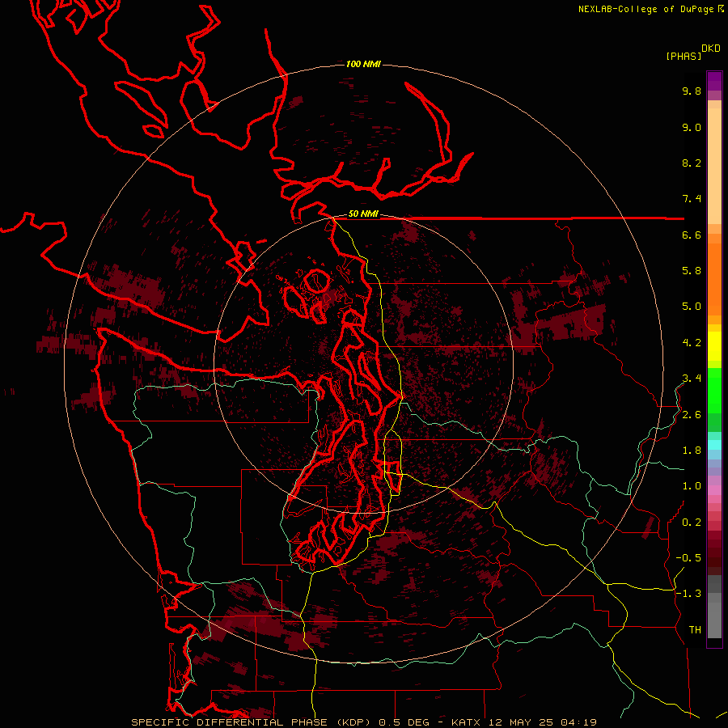Click the "NEXLAB-College of DuPage" header text

(x=645, y=9)
